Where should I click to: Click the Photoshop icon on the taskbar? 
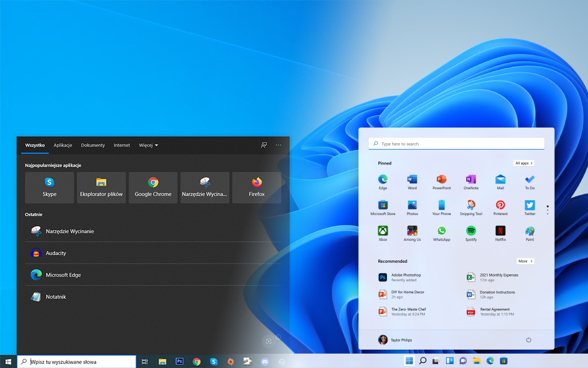[179, 362]
